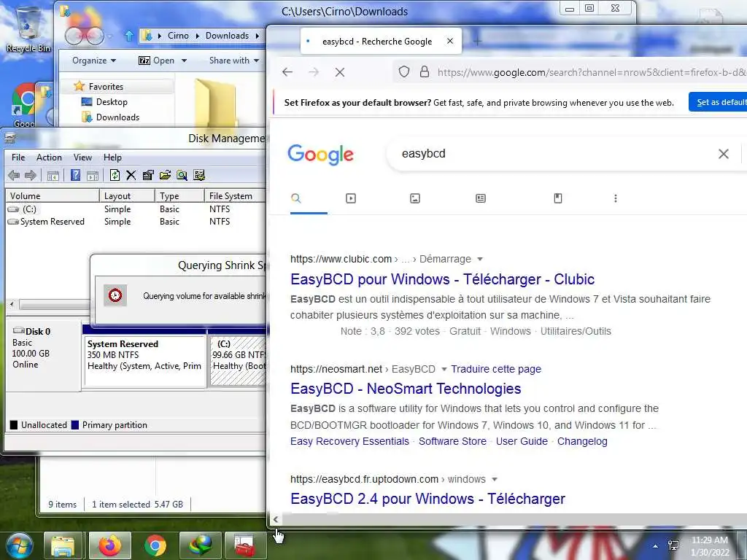This screenshot has height=560, width=747.
Task: Open Chrome from taskbar
Action: [155, 545]
